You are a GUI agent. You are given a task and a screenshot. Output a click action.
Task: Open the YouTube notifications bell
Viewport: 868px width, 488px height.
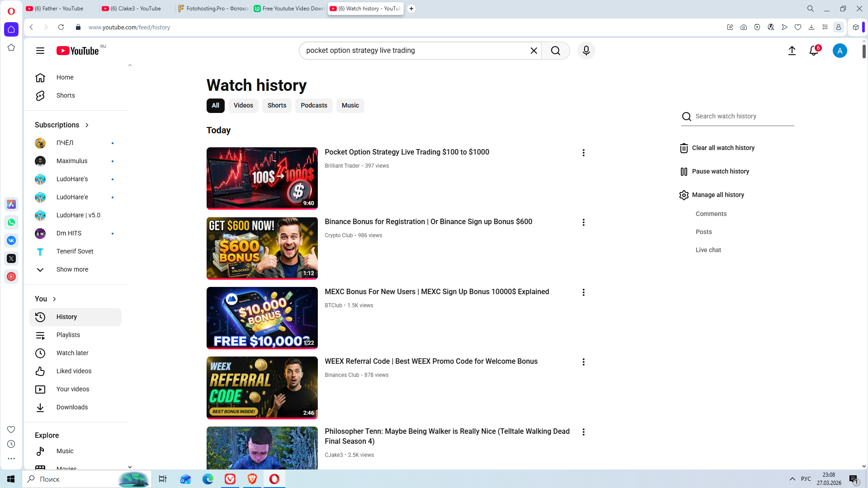[814, 51]
